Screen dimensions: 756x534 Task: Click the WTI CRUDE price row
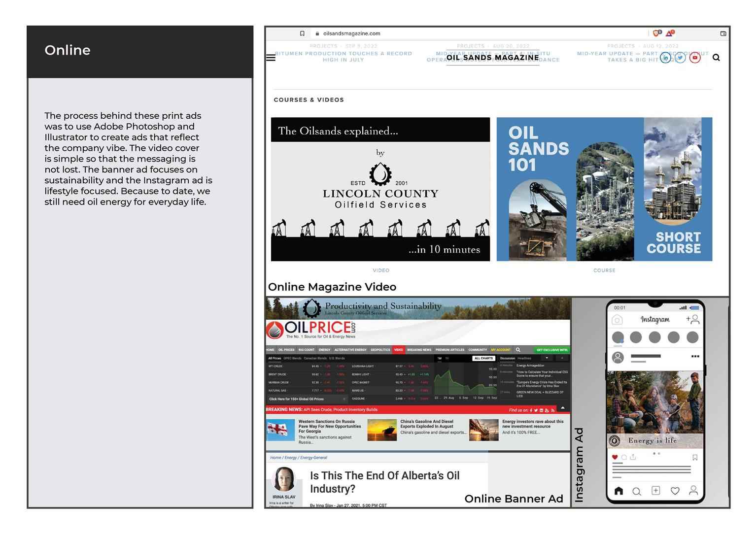pos(307,366)
